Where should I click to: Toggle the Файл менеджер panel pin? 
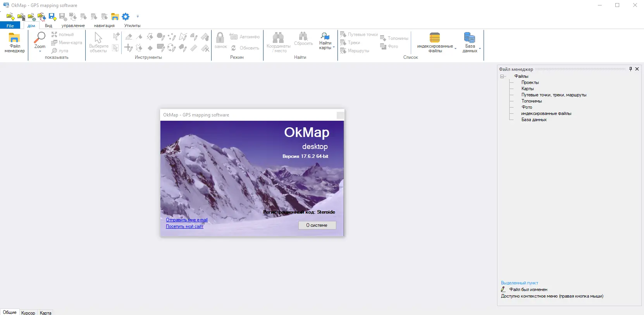630,69
